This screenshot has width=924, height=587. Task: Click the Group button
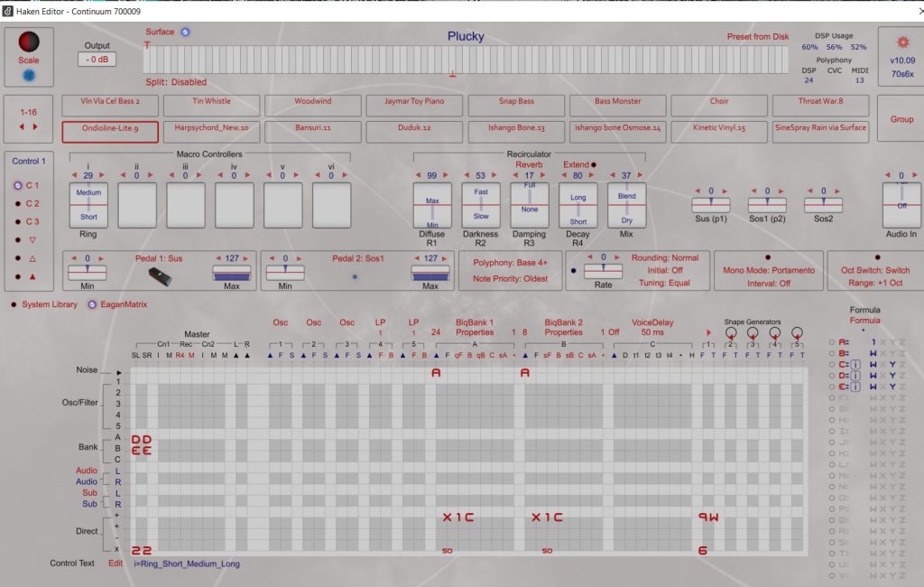[901, 119]
